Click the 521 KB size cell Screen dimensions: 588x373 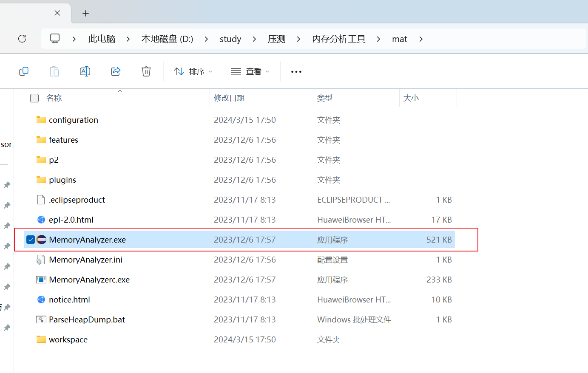click(439, 240)
